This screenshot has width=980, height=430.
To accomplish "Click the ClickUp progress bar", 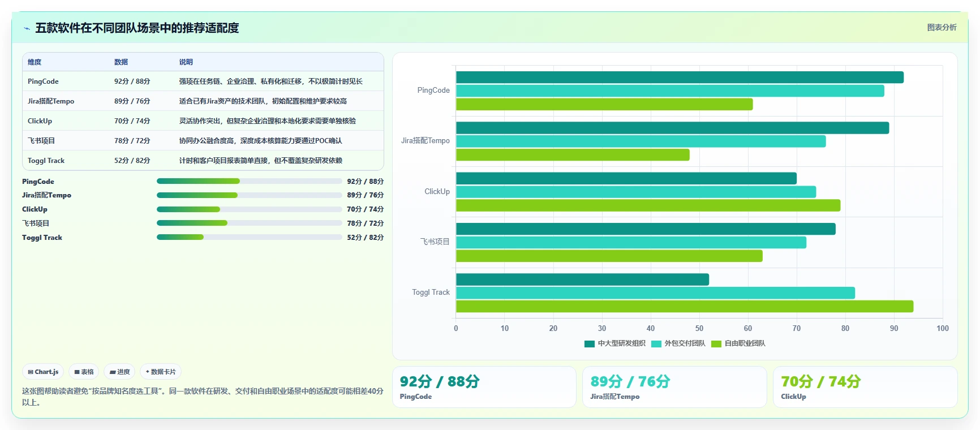I will click(x=250, y=209).
